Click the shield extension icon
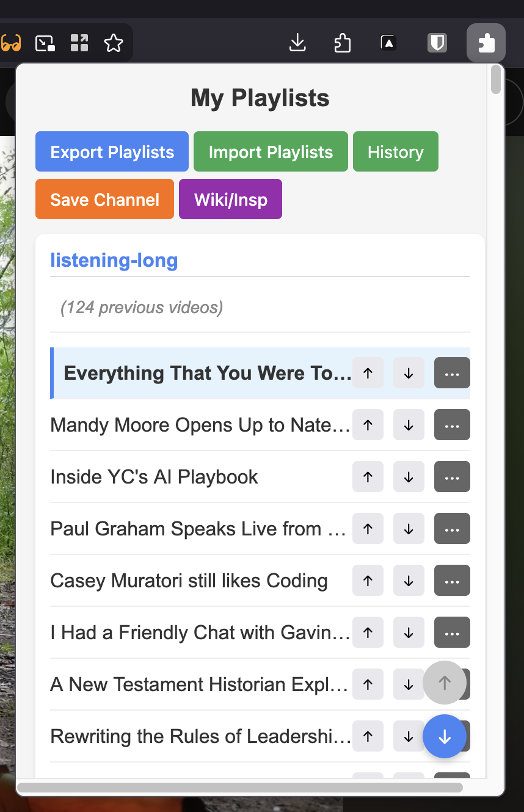The width and height of the screenshot is (524, 812). (x=437, y=43)
